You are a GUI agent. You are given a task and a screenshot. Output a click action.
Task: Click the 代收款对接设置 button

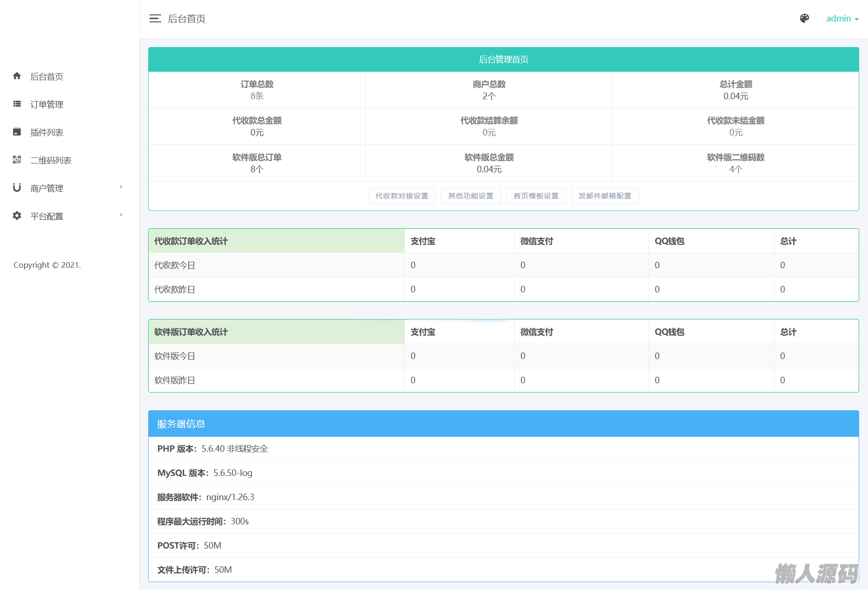click(402, 196)
